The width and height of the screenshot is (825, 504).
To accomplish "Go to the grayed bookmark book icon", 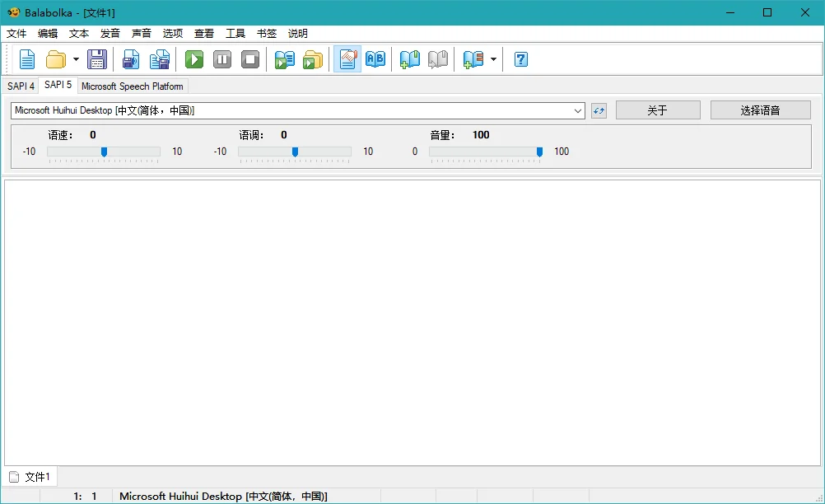I will click(x=438, y=59).
